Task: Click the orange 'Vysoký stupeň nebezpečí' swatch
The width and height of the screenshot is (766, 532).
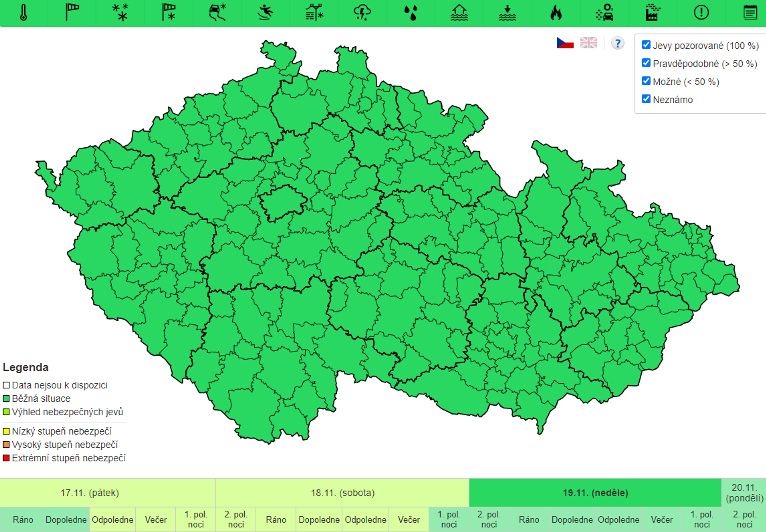Action: [x=6, y=445]
